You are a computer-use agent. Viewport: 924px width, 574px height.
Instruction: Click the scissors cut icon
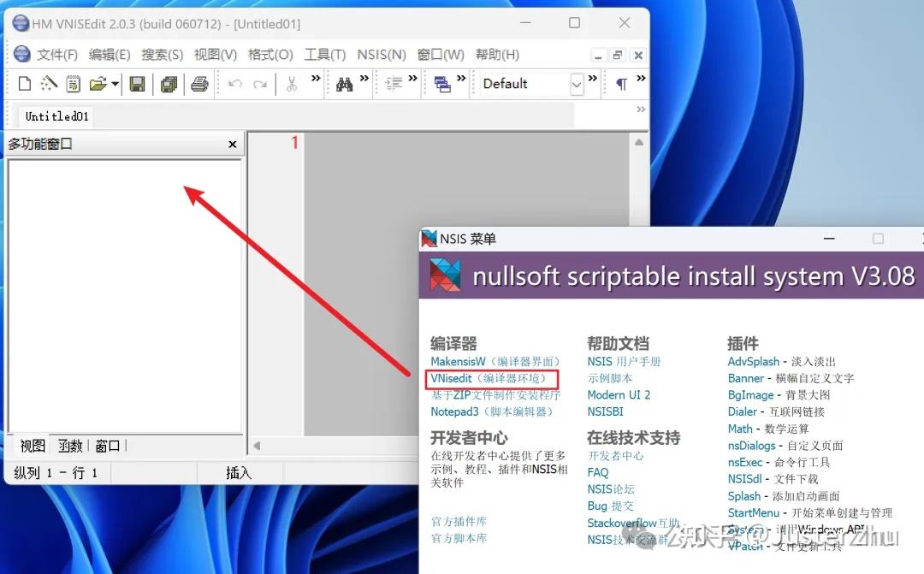click(x=292, y=85)
